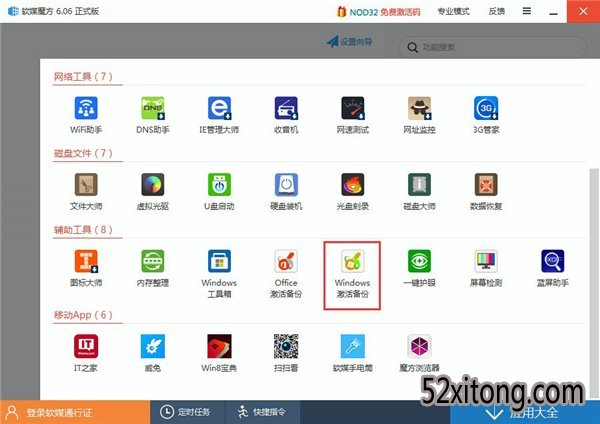
Task: Switch to 专业模式
Action: (453, 11)
